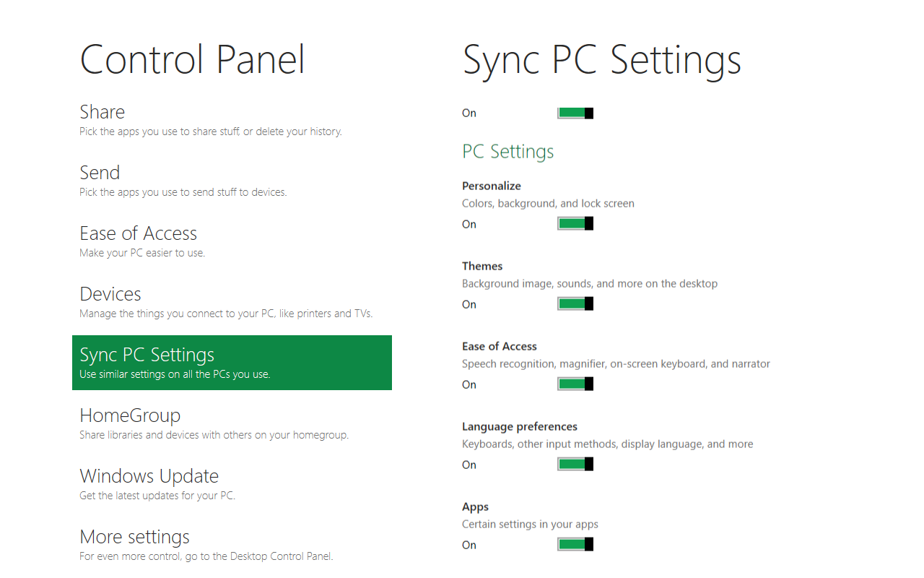
Task: Click the Themes setting label
Action: pos(482,266)
